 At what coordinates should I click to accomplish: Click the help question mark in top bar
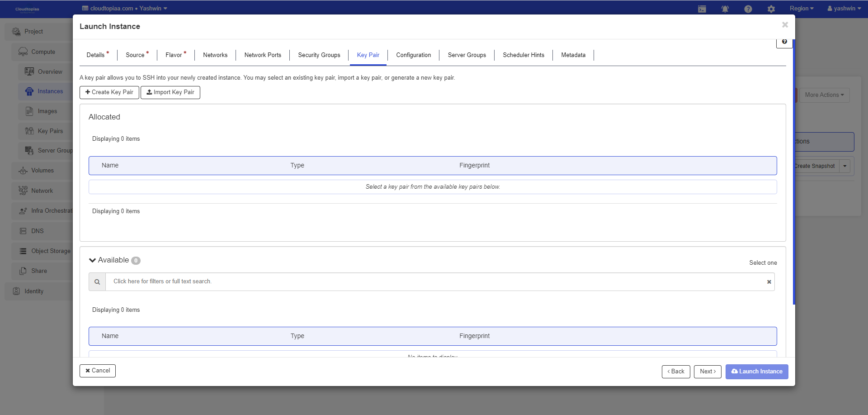748,9
